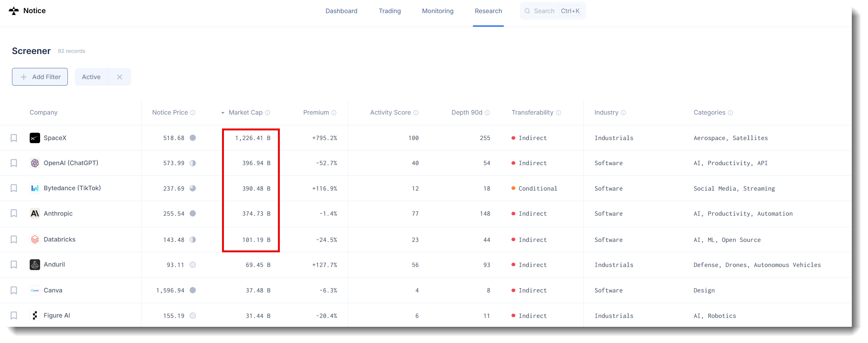Click the Canva company logo
The width and height of the screenshot is (868, 343).
coord(35,290)
